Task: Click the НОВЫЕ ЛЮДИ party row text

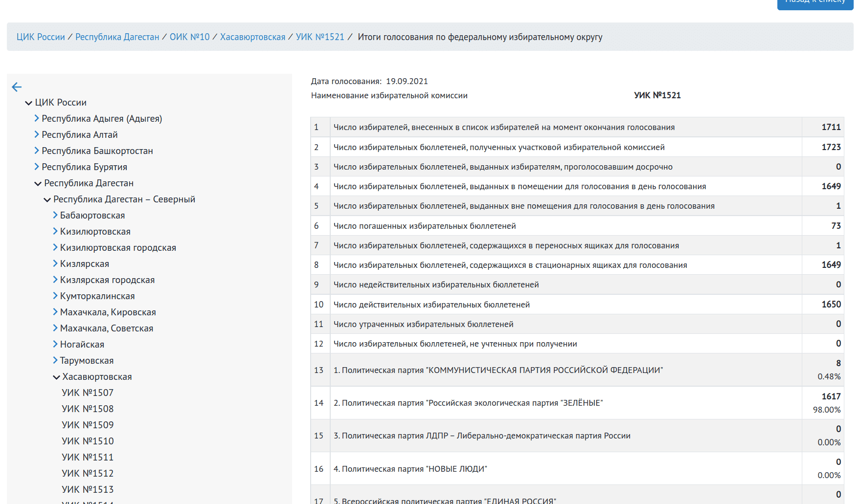Action: coord(410,469)
